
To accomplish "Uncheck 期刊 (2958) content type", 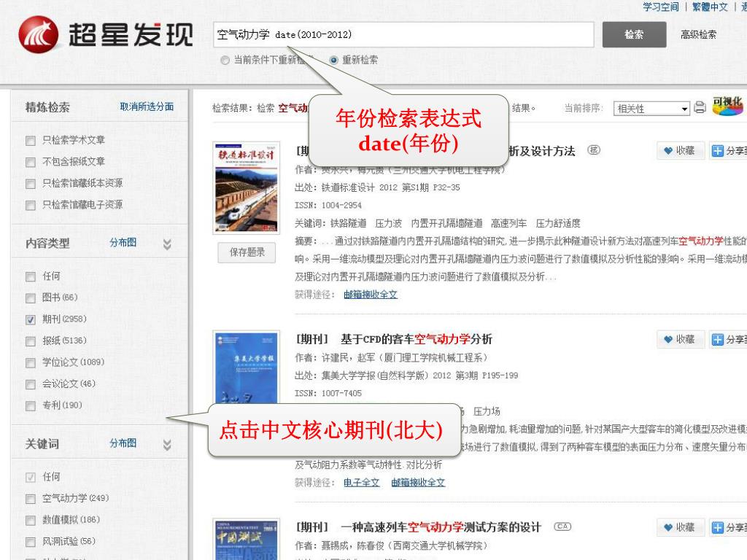I will pyautogui.click(x=31, y=319).
